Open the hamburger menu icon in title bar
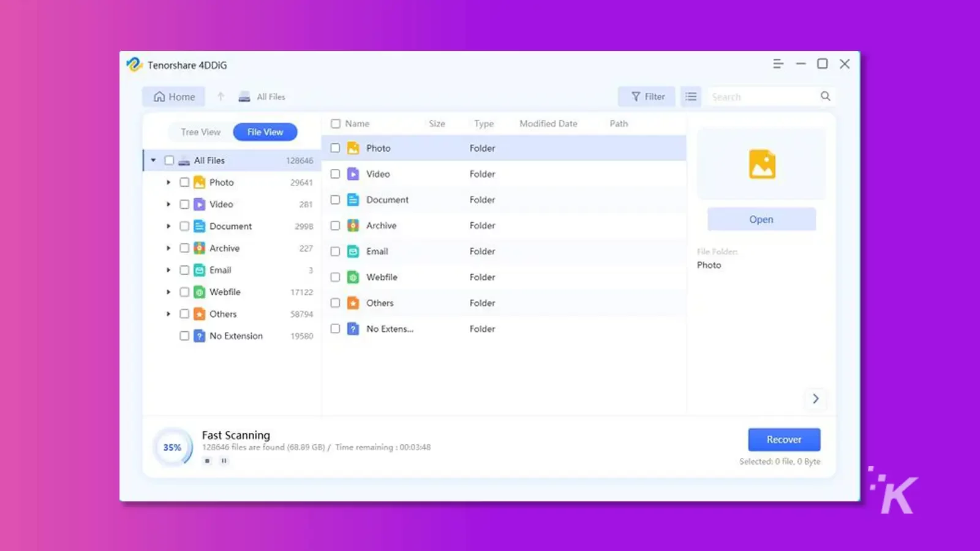Screen dimensions: 980x551 coord(778,64)
